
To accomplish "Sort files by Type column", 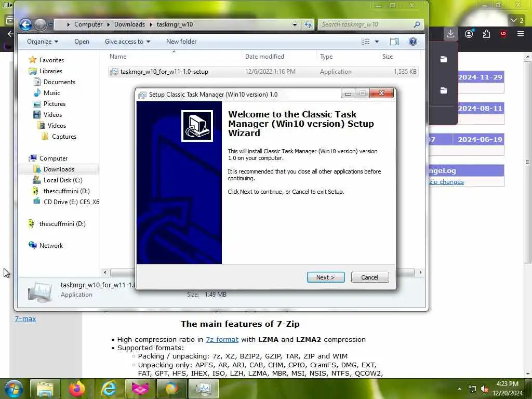I will (x=326, y=57).
